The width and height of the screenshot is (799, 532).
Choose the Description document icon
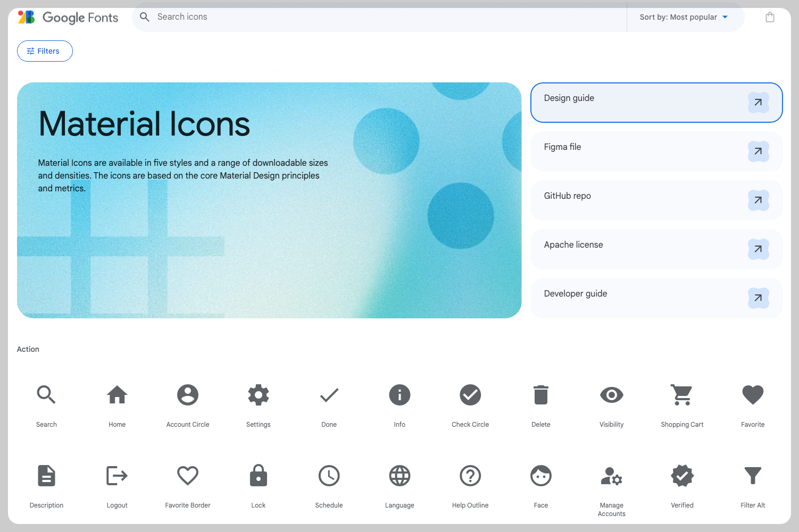pos(46,476)
